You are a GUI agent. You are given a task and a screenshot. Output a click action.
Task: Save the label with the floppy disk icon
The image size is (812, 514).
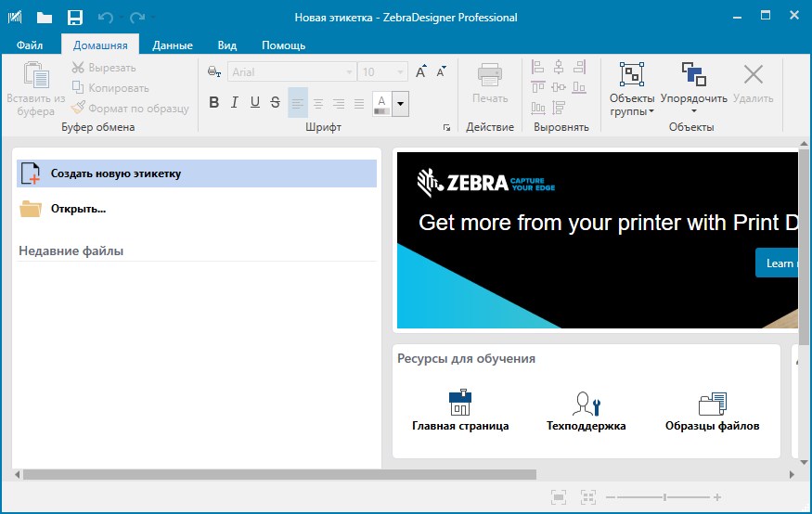point(75,18)
